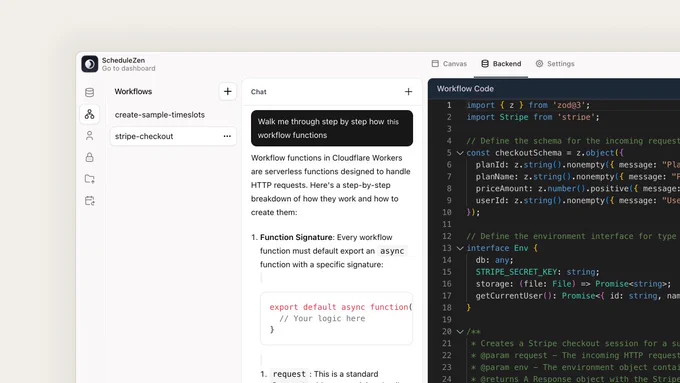
Task: Collapse the checkoutSchema code block at line 5
Action: [460, 153]
